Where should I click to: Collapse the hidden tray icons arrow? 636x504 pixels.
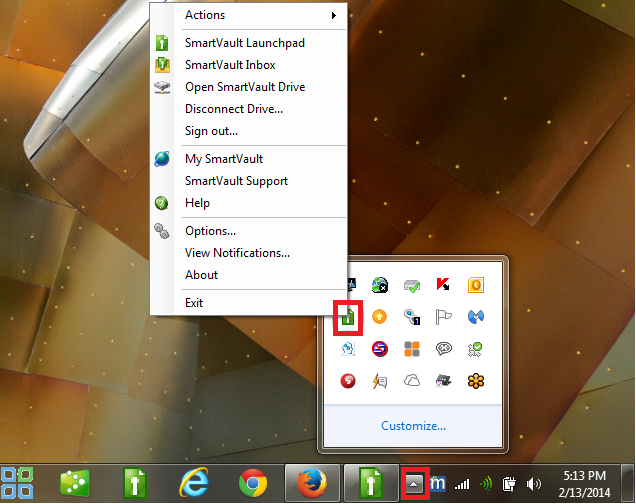(414, 483)
